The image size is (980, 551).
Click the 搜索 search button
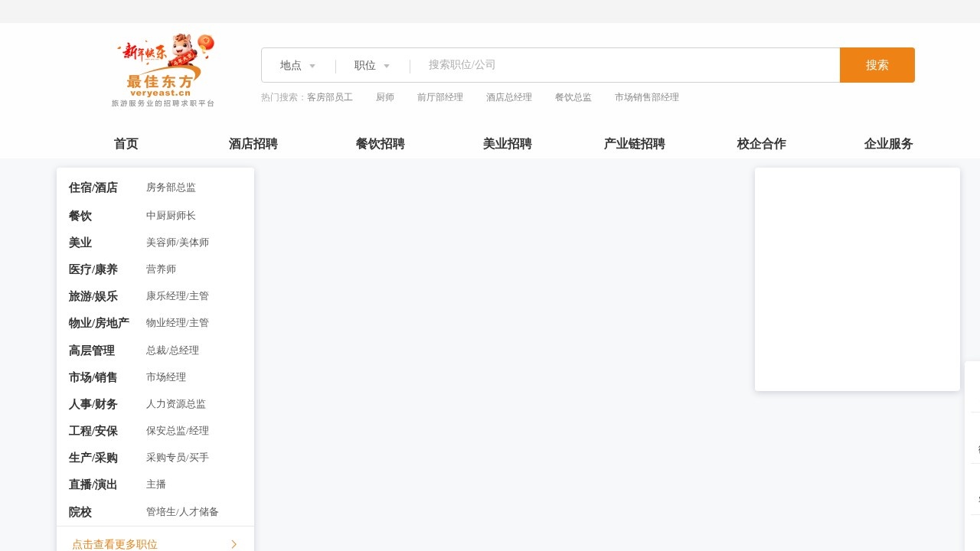tap(877, 65)
